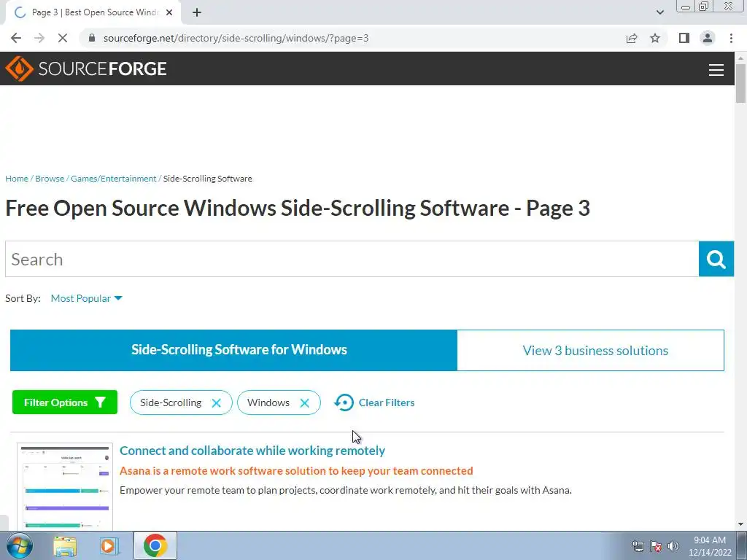This screenshot has height=560, width=747.
Task: Open Filter Options button
Action: (x=65, y=402)
